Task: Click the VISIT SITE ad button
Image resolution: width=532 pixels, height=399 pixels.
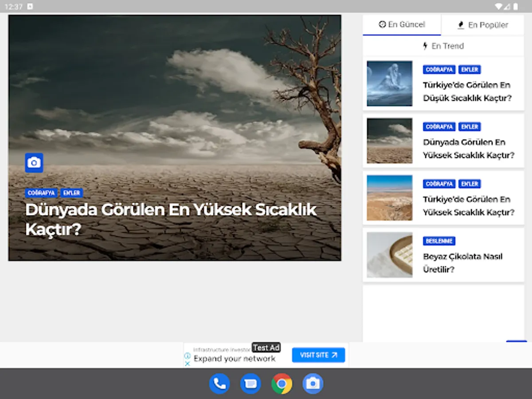Action: [318, 355]
